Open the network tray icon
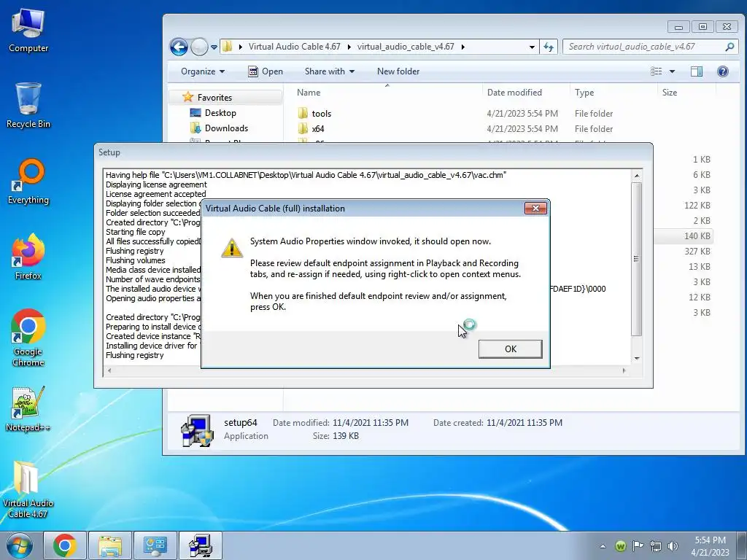 656,546
